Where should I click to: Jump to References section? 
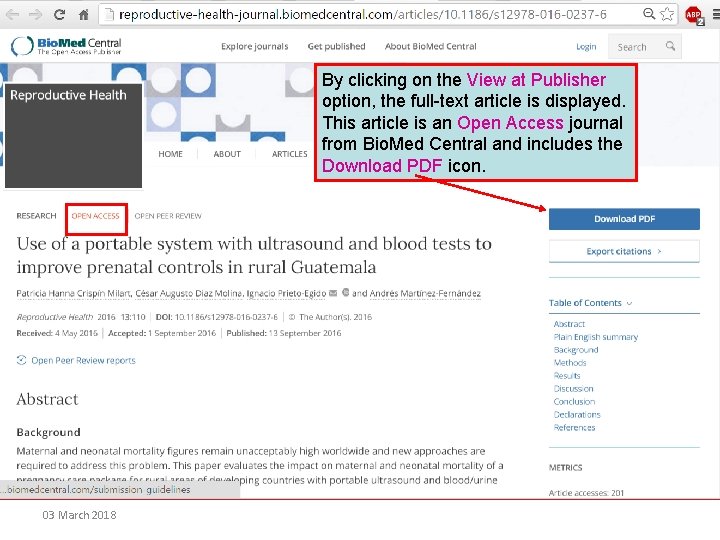(x=574, y=428)
